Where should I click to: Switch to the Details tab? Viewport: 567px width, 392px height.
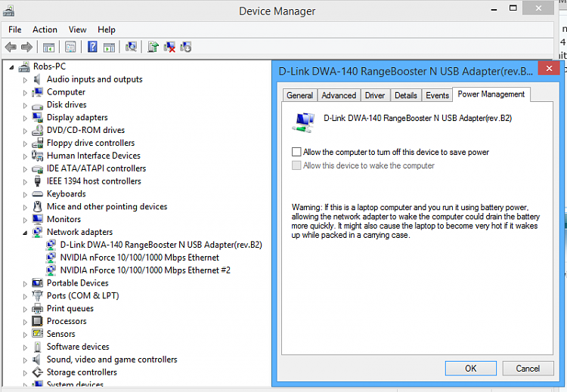tap(406, 95)
